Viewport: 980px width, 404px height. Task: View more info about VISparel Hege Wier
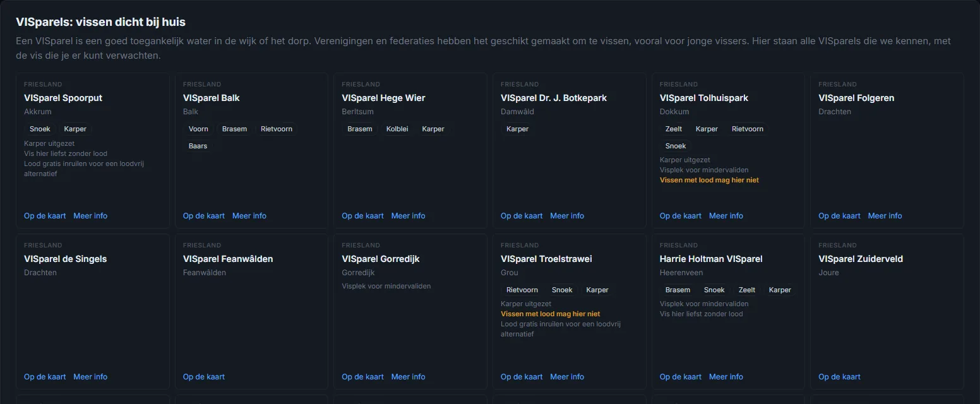409,216
